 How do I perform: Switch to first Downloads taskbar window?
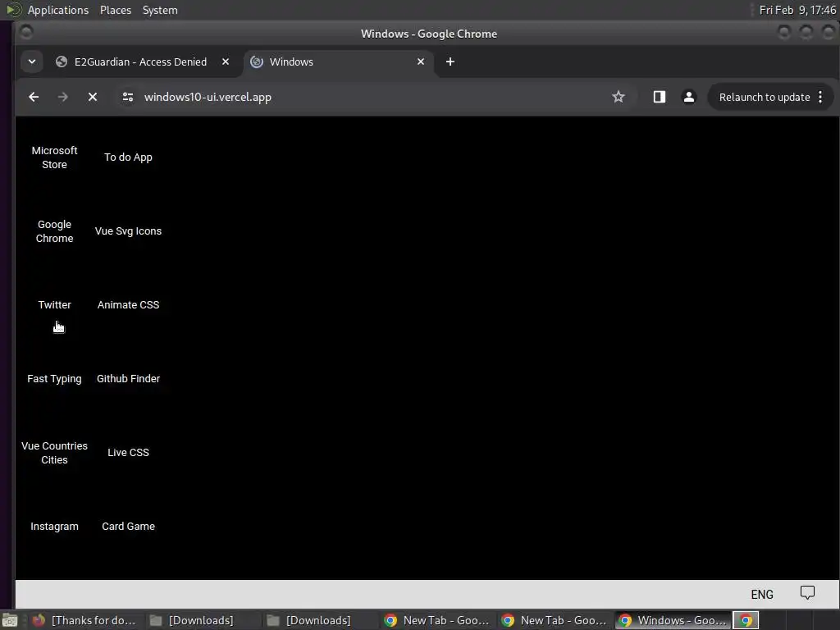click(x=192, y=620)
